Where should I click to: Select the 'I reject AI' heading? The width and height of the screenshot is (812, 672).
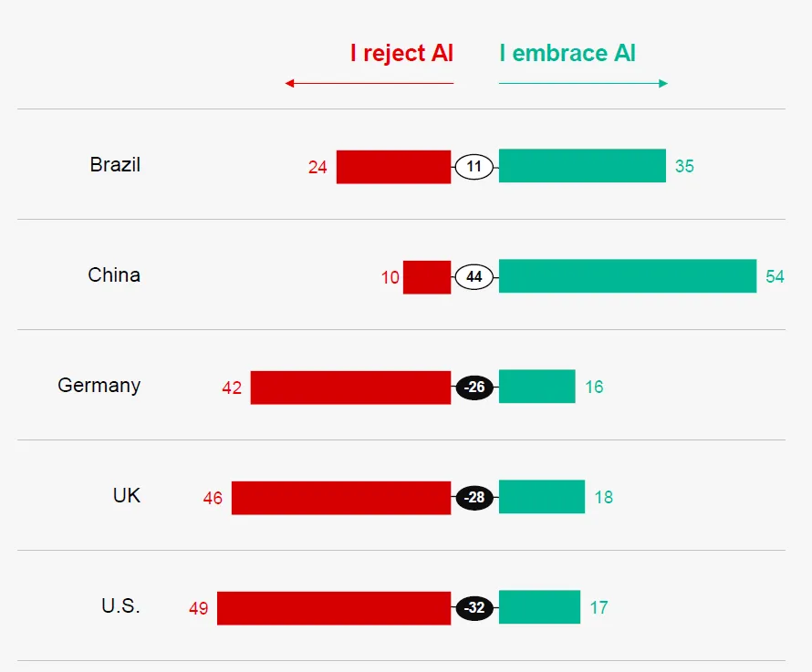click(x=401, y=54)
